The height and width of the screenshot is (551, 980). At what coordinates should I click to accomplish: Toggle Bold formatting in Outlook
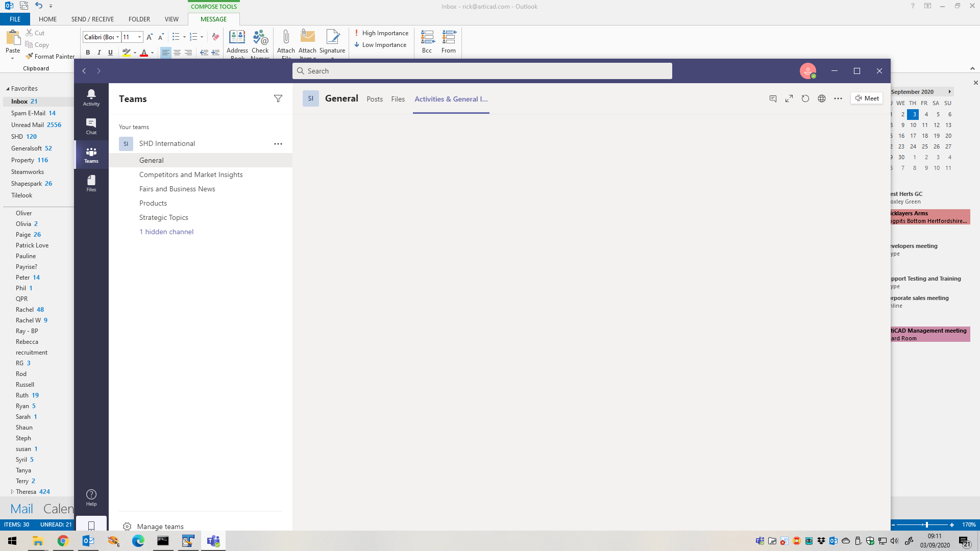tap(88, 53)
